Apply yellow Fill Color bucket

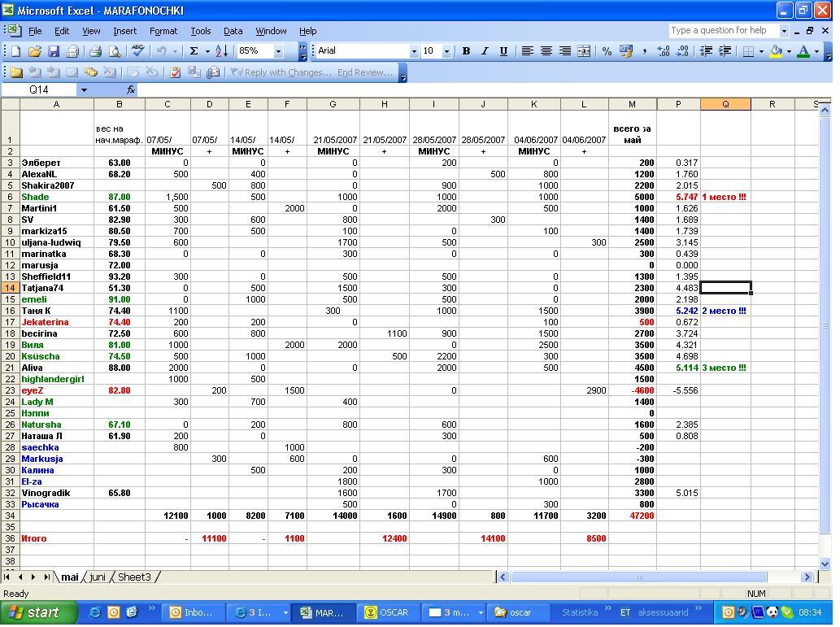pyautogui.click(x=777, y=51)
